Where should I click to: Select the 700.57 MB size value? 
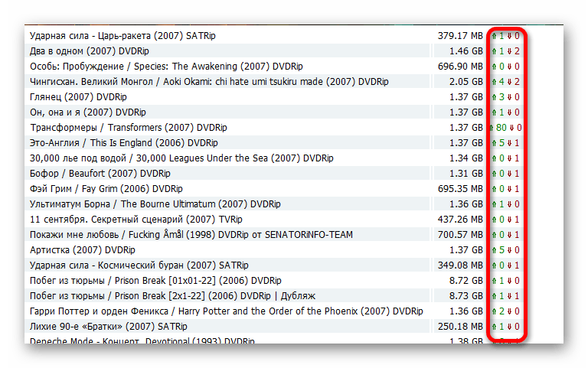[460, 235]
